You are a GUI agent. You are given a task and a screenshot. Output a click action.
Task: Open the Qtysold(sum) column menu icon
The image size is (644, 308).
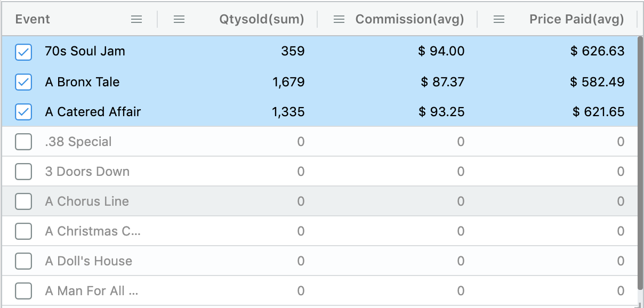[179, 19]
